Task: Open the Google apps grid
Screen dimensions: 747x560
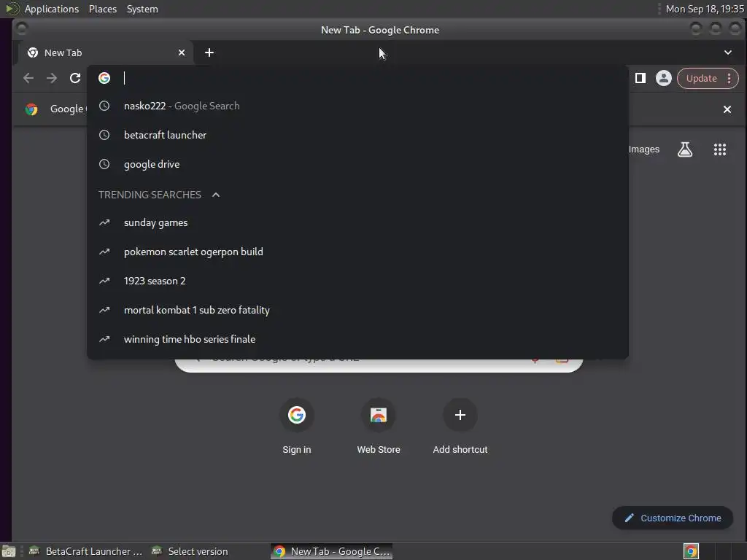Action: coord(720,149)
